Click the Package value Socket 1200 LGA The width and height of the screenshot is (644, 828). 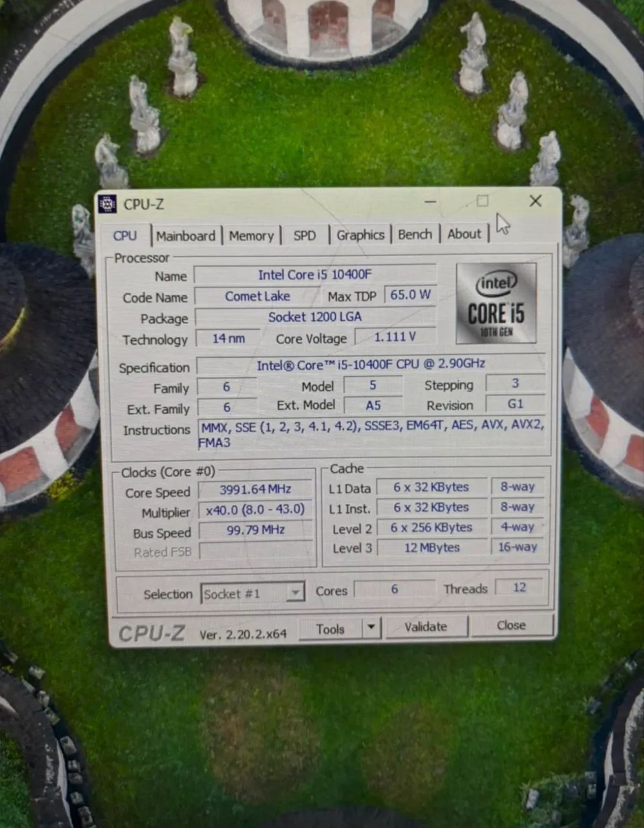click(315, 317)
